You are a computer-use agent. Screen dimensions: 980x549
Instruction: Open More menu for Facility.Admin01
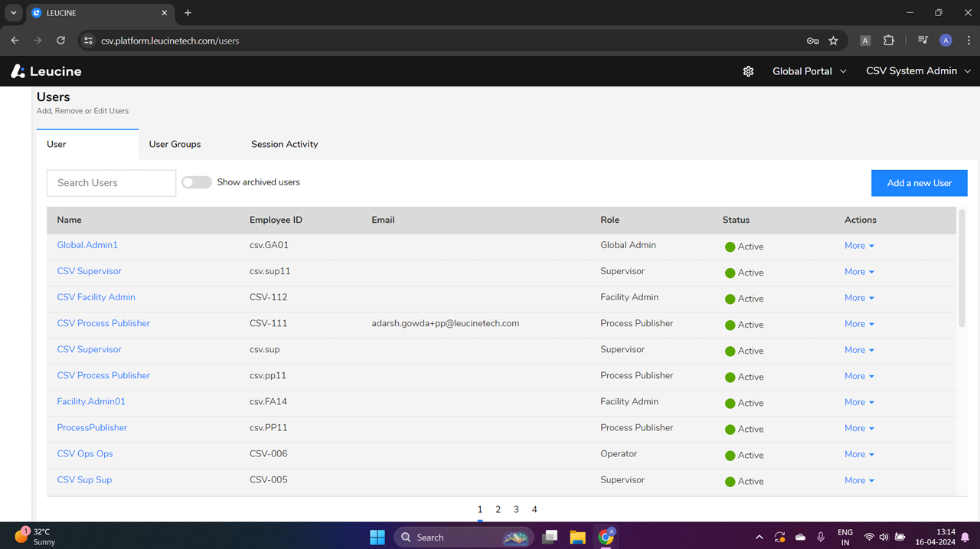pos(859,402)
